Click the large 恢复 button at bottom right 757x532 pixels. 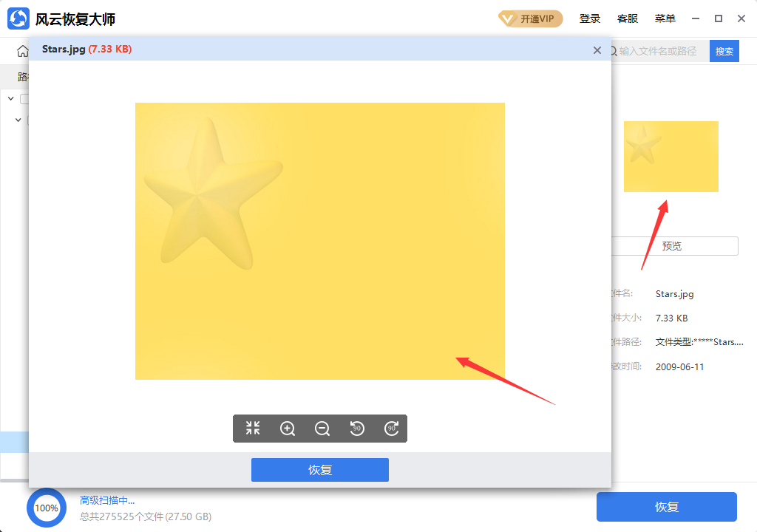click(666, 507)
